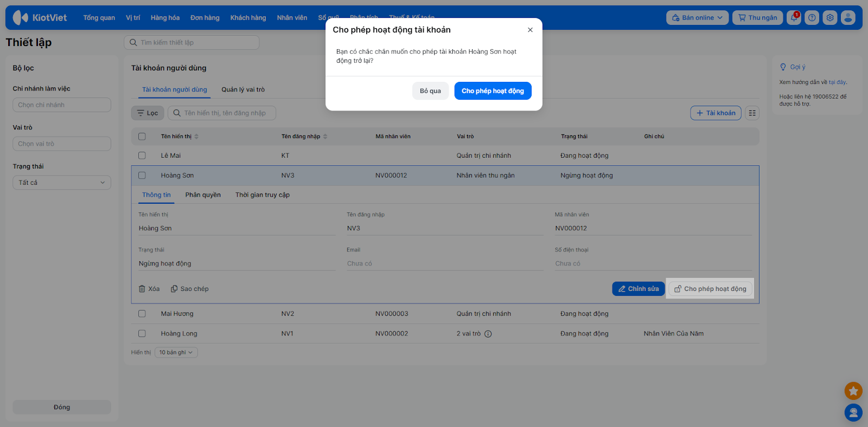Click the user profile avatar icon
Viewport: 868px width, 427px height.
(x=848, y=18)
